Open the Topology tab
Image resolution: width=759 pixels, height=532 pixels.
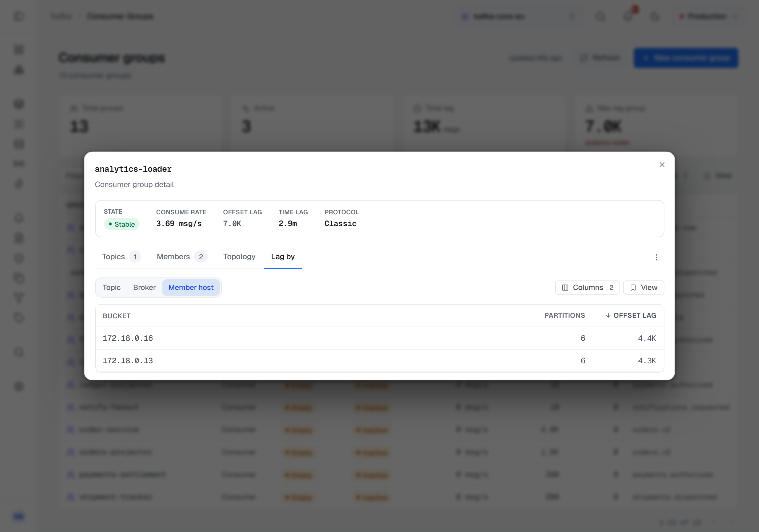point(239,257)
